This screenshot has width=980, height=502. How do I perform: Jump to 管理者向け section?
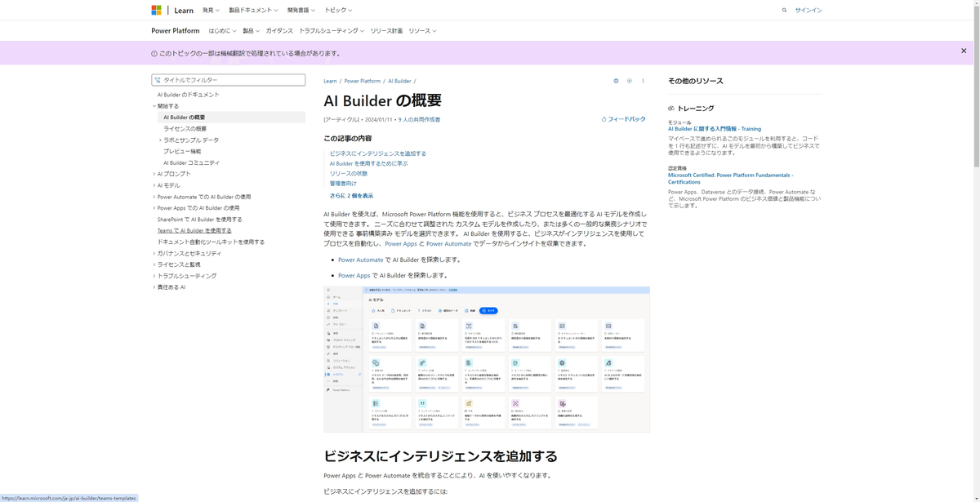click(x=343, y=184)
